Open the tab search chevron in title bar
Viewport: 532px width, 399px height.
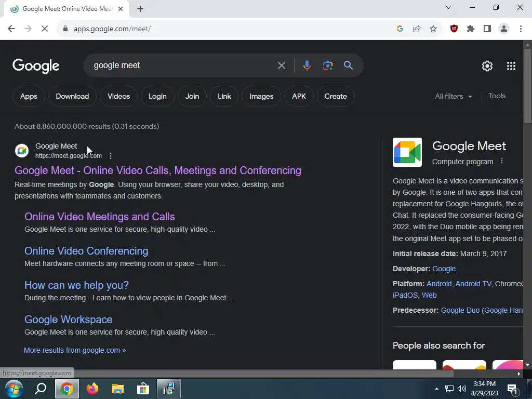click(x=448, y=7)
